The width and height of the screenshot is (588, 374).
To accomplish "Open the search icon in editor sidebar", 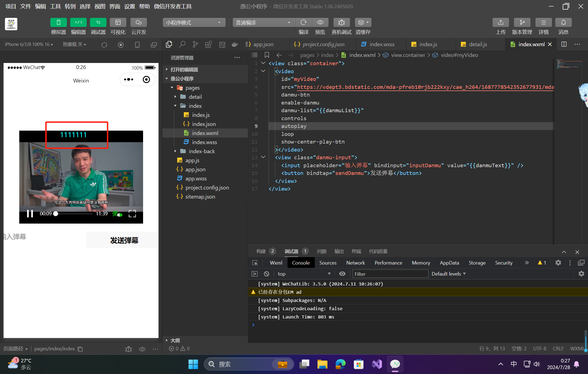I will pos(182,44).
